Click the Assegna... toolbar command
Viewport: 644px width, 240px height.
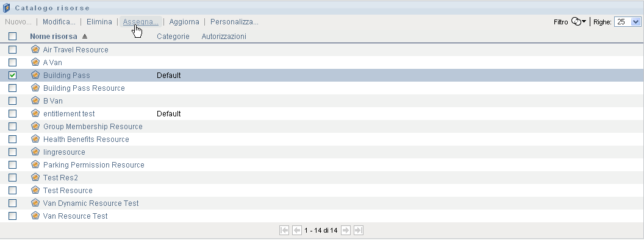[140, 22]
